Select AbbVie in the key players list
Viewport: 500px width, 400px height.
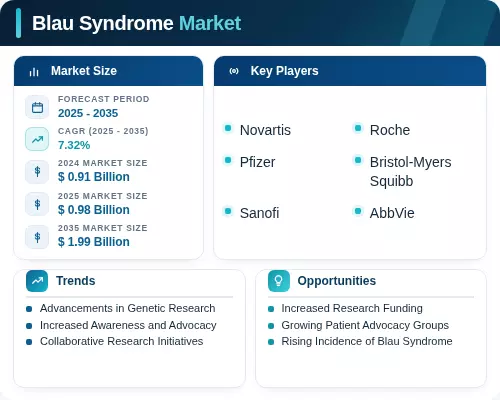(x=392, y=213)
